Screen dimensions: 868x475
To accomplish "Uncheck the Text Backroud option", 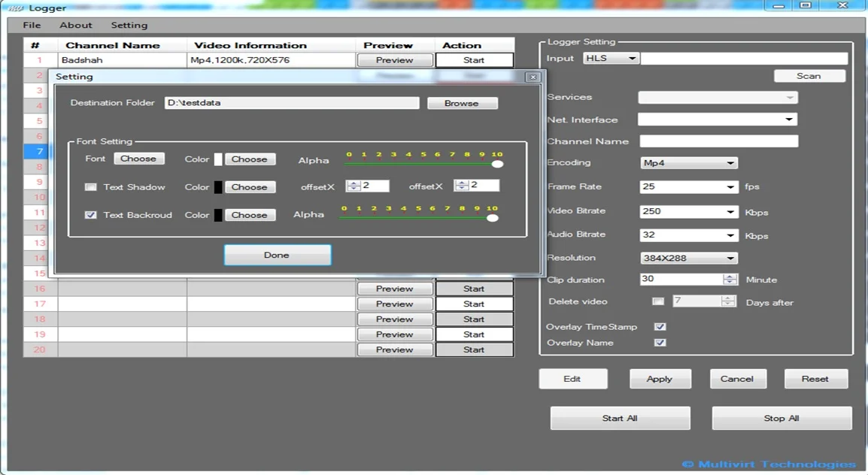I will [x=91, y=215].
